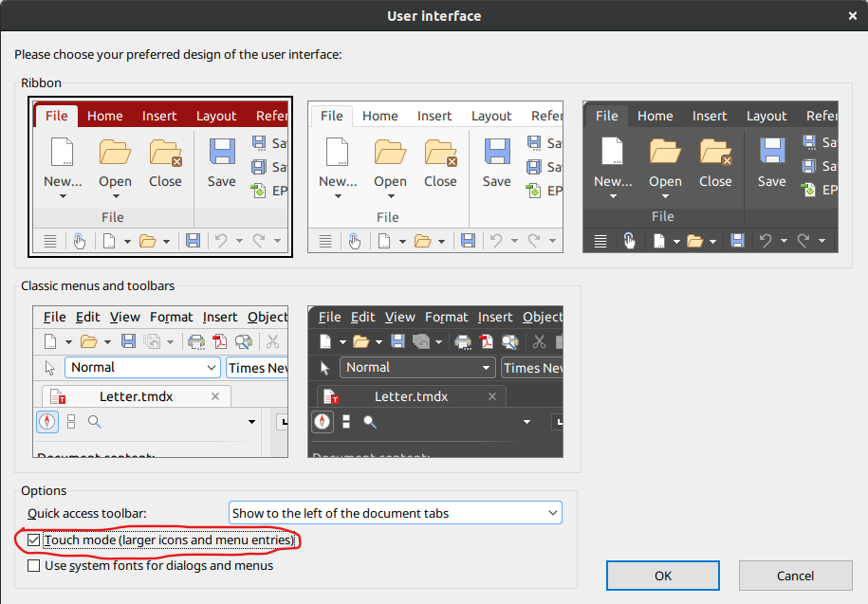Click the magnifier icon in the light classic preview
This screenshot has width=868, height=604.
click(x=95, y=421)
